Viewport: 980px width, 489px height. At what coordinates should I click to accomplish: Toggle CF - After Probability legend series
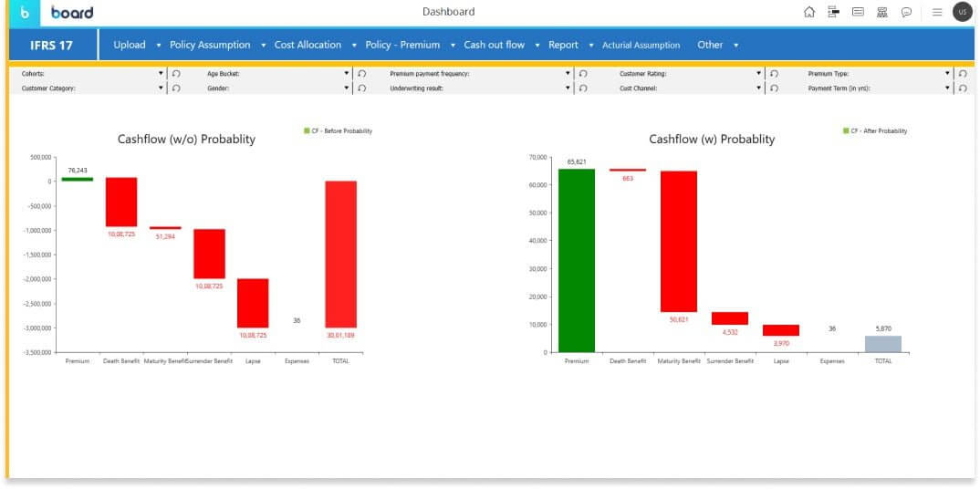tap(875, 131)
